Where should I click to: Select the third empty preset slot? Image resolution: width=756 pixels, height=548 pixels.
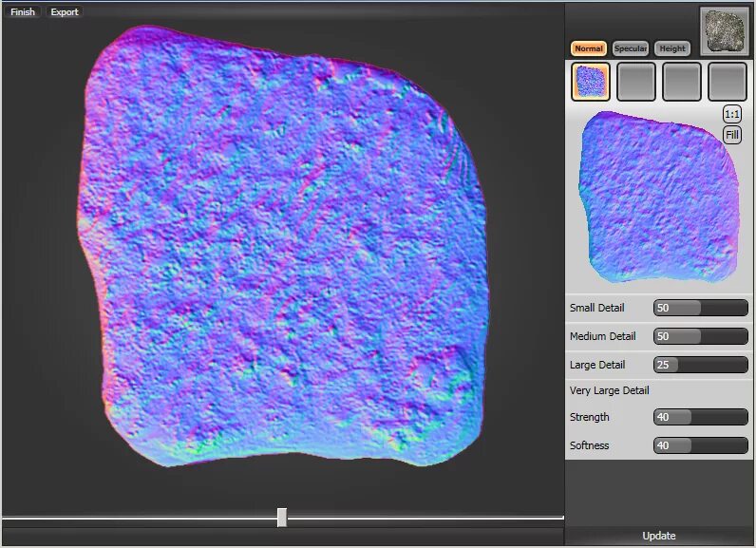point(681,82)
